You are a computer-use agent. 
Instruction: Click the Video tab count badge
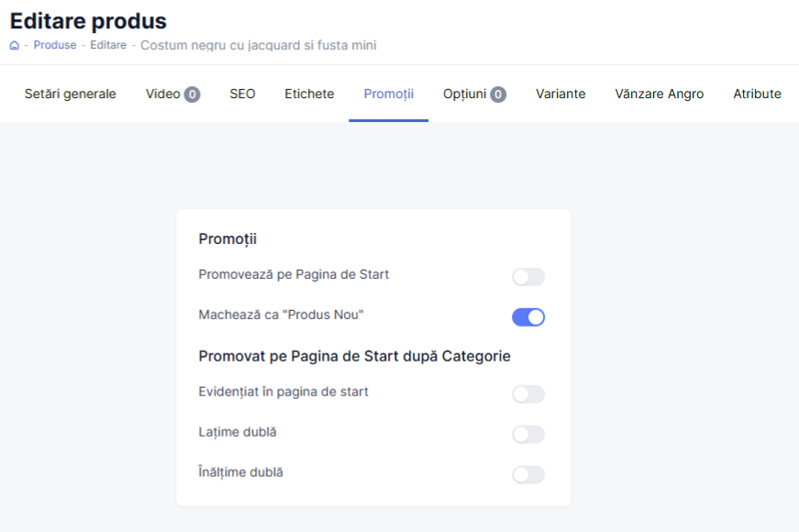[192, 94]
